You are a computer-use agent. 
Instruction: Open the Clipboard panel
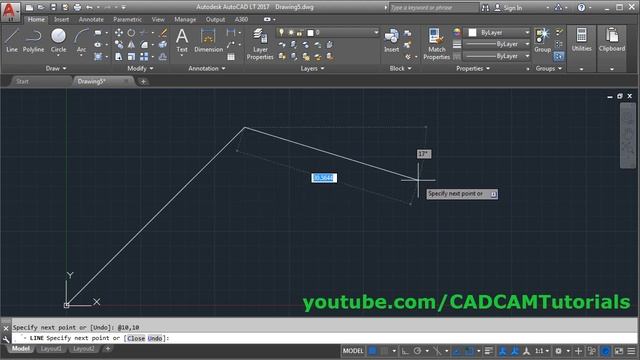coord(612,40)
